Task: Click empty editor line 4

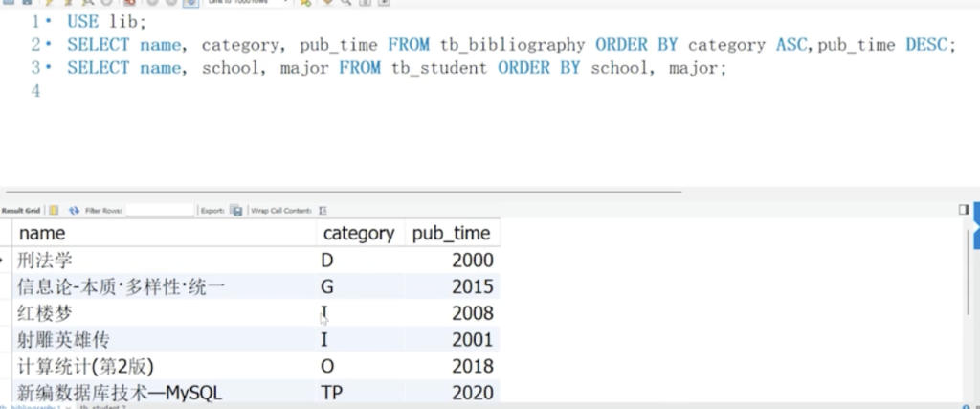Action: (287, 92)
